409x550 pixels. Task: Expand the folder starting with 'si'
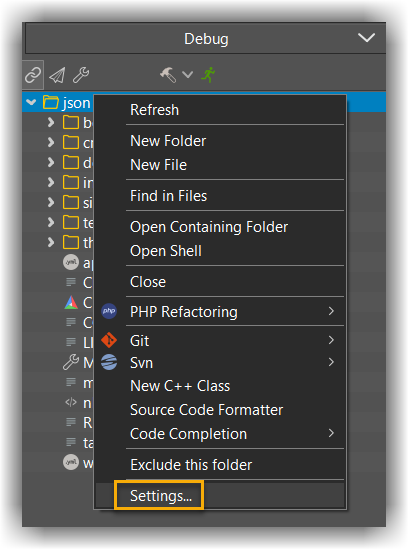coord(51,202)
